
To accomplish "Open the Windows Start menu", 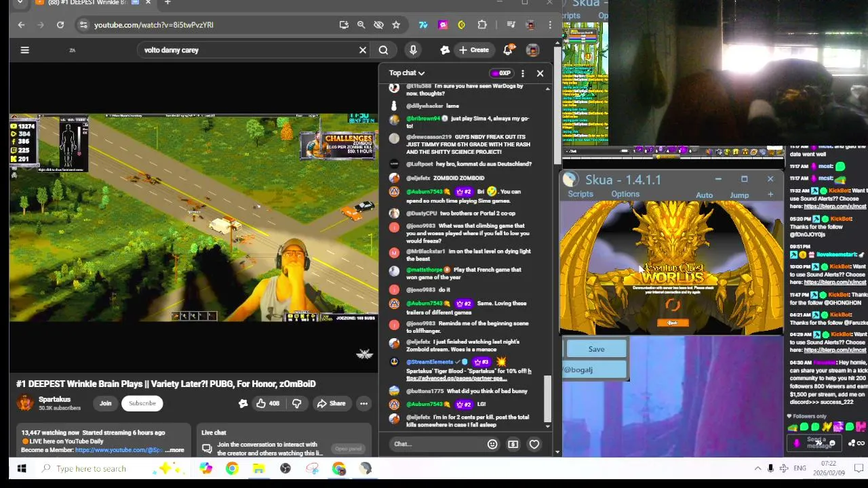I will pos(21,468).
